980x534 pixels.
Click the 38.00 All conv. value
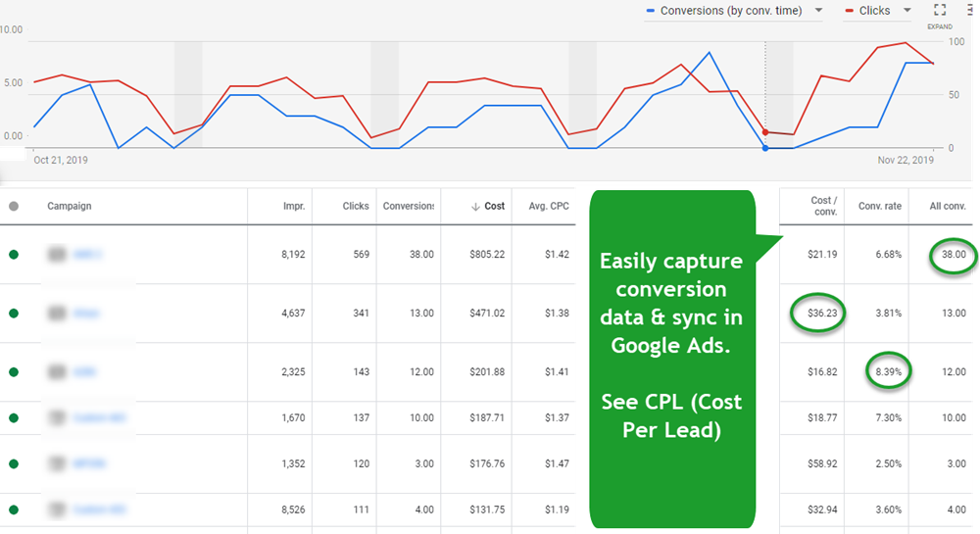[x=954, y=254]
